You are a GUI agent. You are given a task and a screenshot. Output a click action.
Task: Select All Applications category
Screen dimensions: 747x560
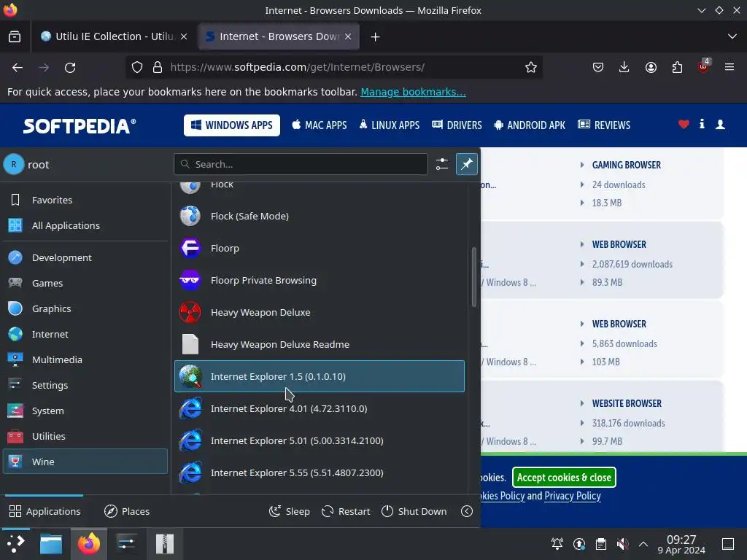click(85, 226)
